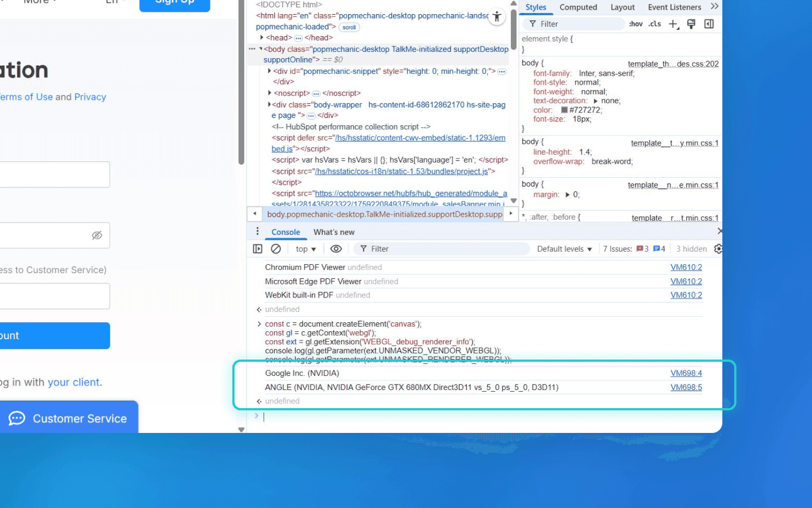The height and width of the screenshot is (508, 812).
Task: Switch to the Computed tab
Action: tap(579, 7)
